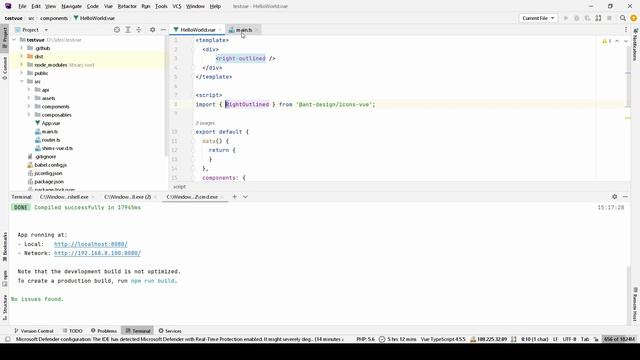Open the Navigate menu
The width and height of the screenshot is (640, 360).
(71, 6)
